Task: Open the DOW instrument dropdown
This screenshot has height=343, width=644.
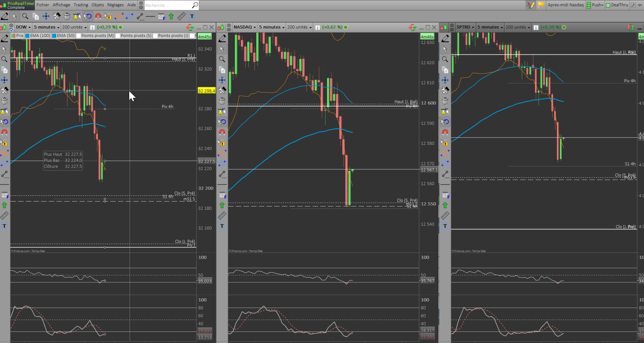Action: [x=23, y=27]
